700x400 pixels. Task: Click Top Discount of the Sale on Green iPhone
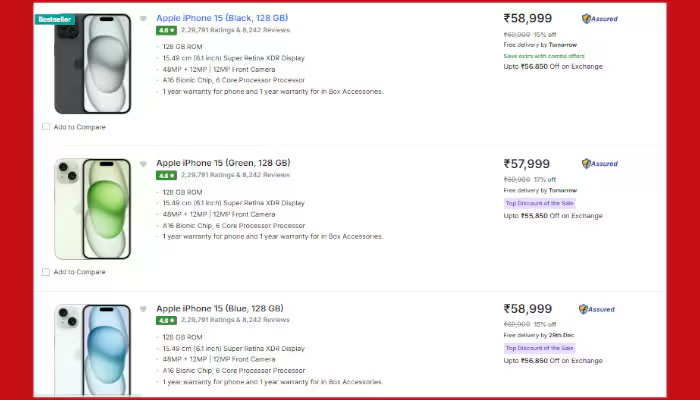click(x=539, y=203)
